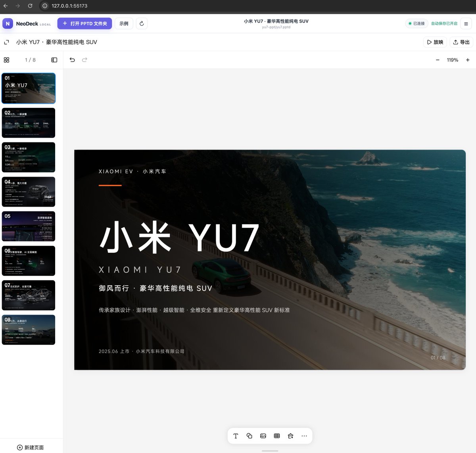This screenshot has height=453, width=476.
Task: Select slide 05 thumbnail 澎湃智能座舱
Action: [x=29, y=226]
